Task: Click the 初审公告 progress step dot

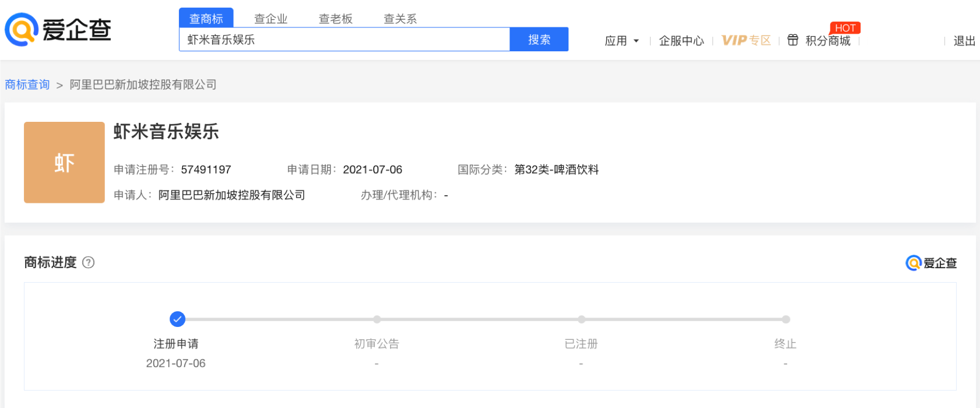Action: (x=377, y=319)
